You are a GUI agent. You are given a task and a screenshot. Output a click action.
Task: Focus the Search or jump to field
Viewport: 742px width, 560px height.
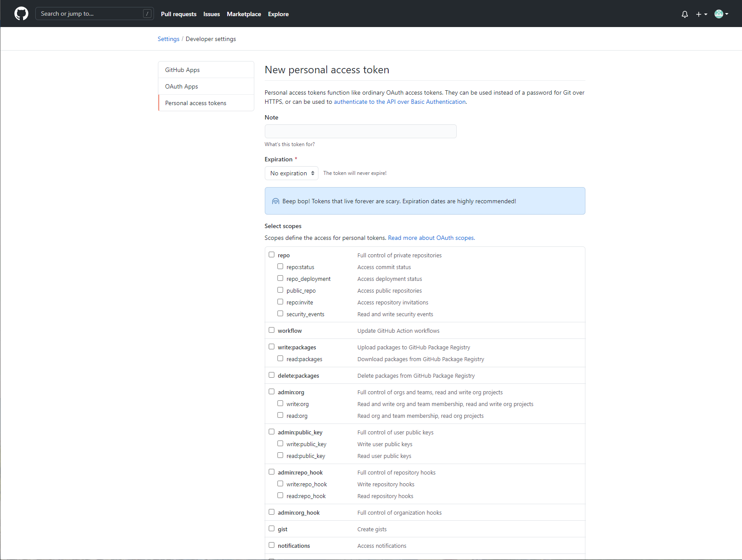tap(95, 14)
